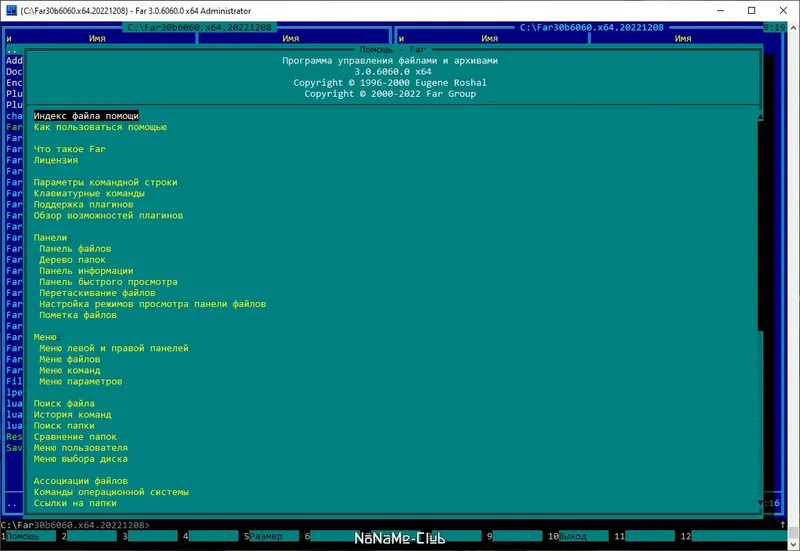This screenshot has height=551, width=800.
Task: Select the Add entry in left panel
Action: click(14, 61)
